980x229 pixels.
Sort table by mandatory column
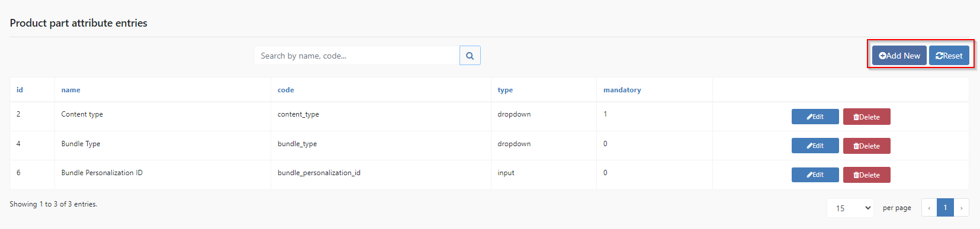pos(622,90)
